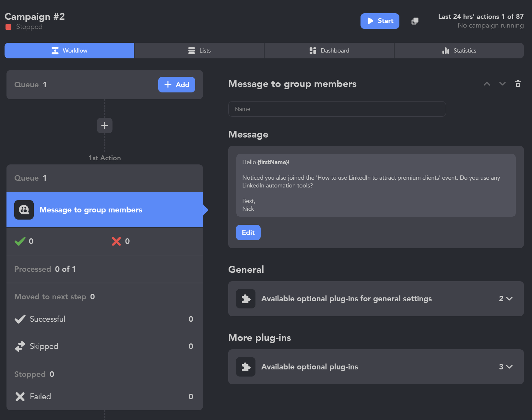Switch to the Lists tab
Screen dimensions: 532x420
(x=199, y=50)
